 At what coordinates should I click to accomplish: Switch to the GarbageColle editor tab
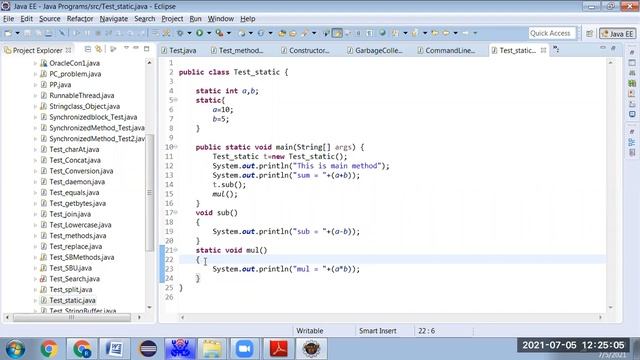coord(375,51)
